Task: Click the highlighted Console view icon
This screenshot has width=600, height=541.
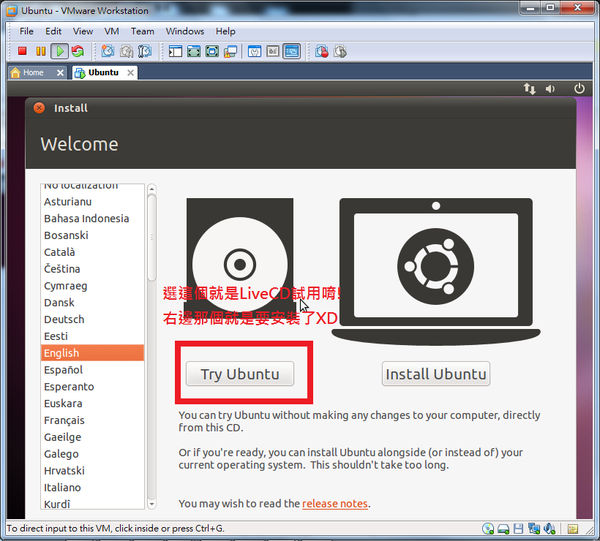Action: 292,51
